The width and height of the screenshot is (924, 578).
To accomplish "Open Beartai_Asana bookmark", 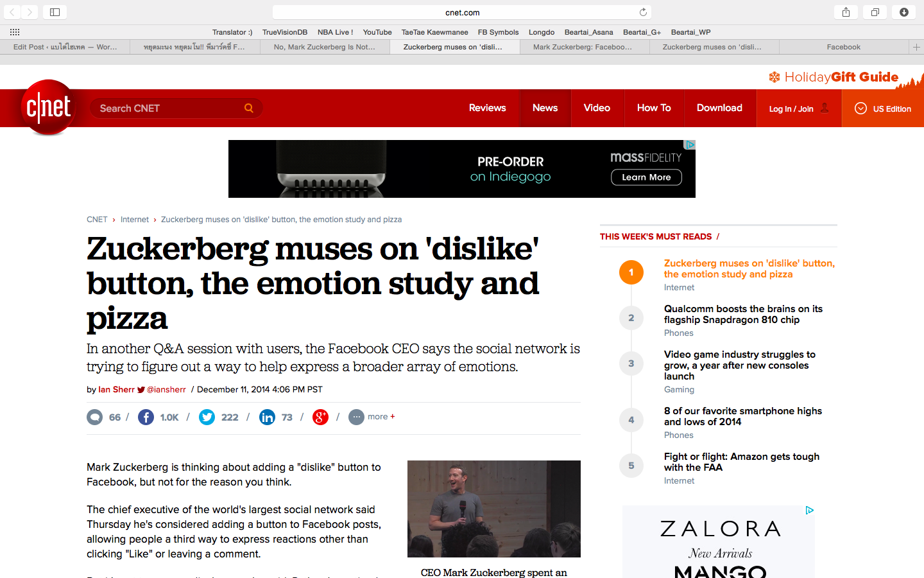I will tap(589, 32).
